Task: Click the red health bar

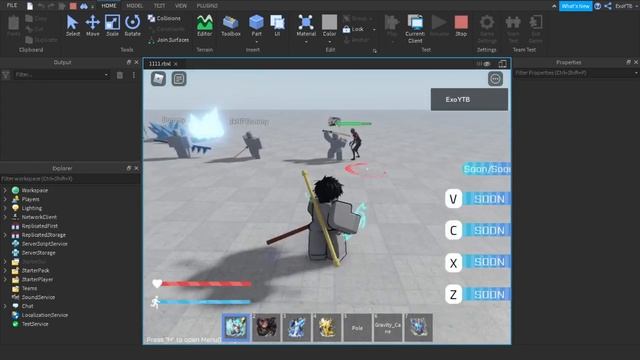Action: [207, 283]
